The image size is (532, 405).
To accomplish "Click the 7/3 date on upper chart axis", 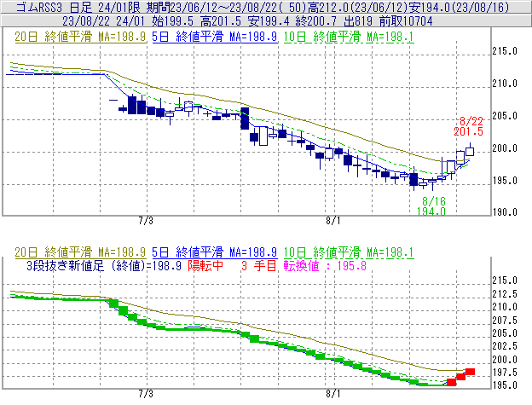I will (x=146, y=220).
